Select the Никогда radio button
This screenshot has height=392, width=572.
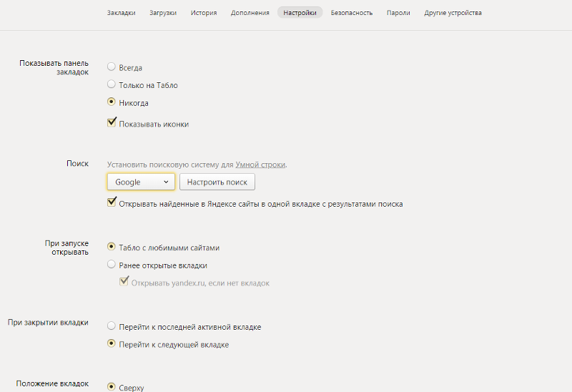112,102
